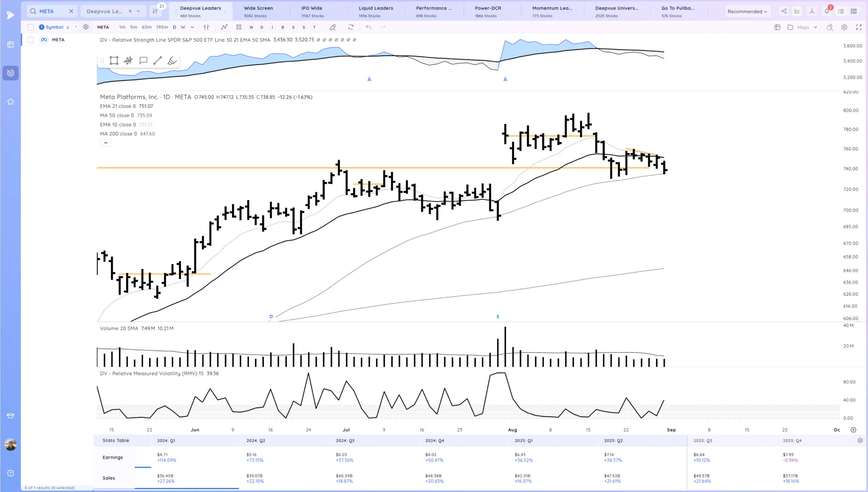Open the chart view icon in top bar
Viewport: 868px width, 492px height.
797,11
